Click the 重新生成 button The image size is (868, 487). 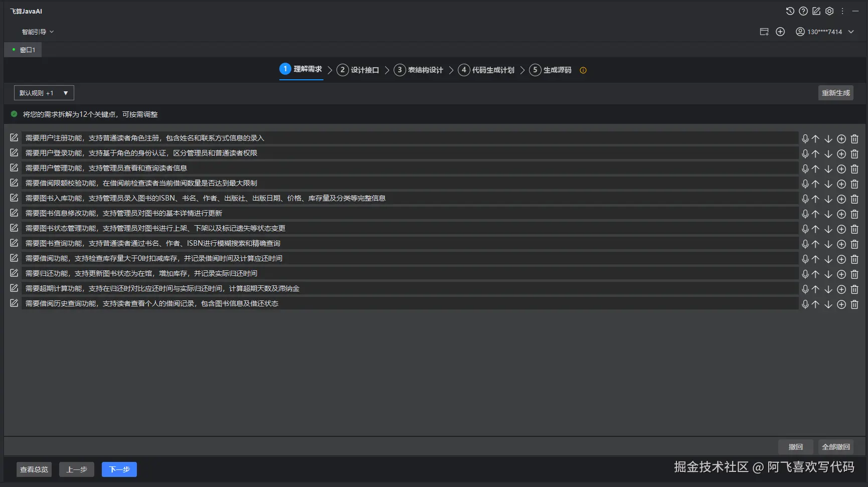pyautogui.click(x=836, y=93)
